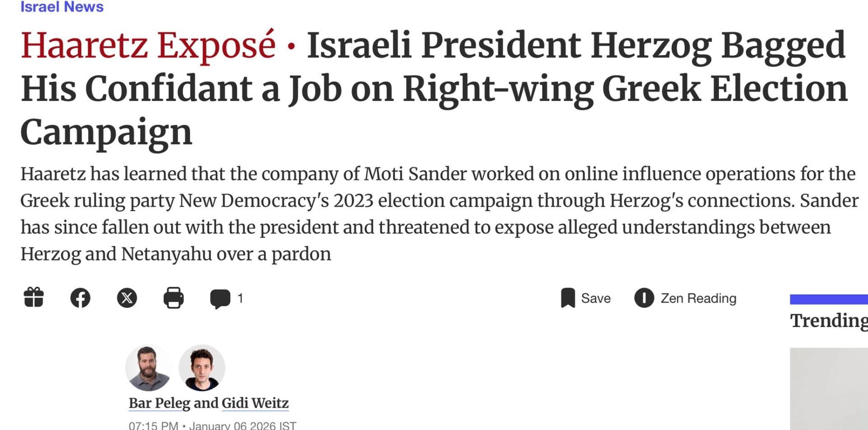The image size is (868, 430).
Task: Open Gidi Weitz's author page link
Action: 255,403
